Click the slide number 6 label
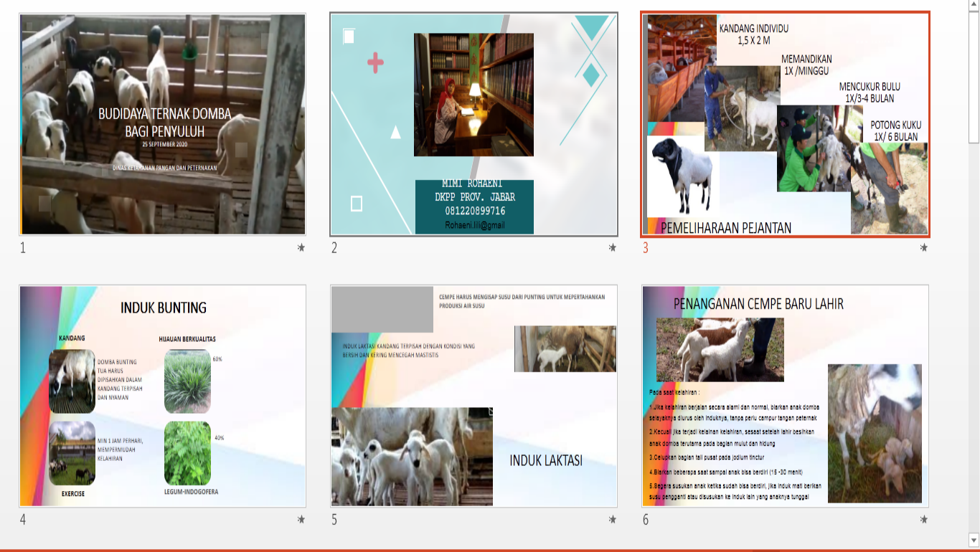The image size is (980, 552). tap(646, 520)
